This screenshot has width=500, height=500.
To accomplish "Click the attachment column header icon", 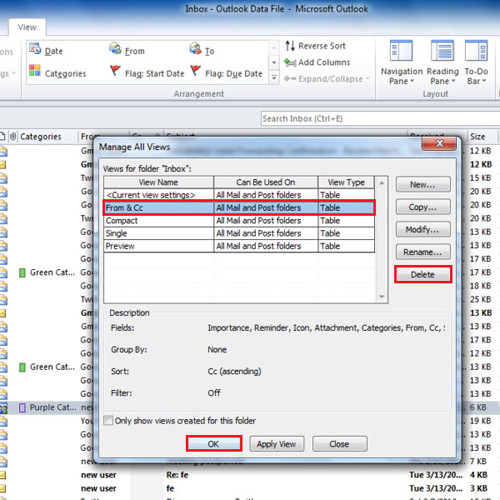I will (x=13, y=136).
